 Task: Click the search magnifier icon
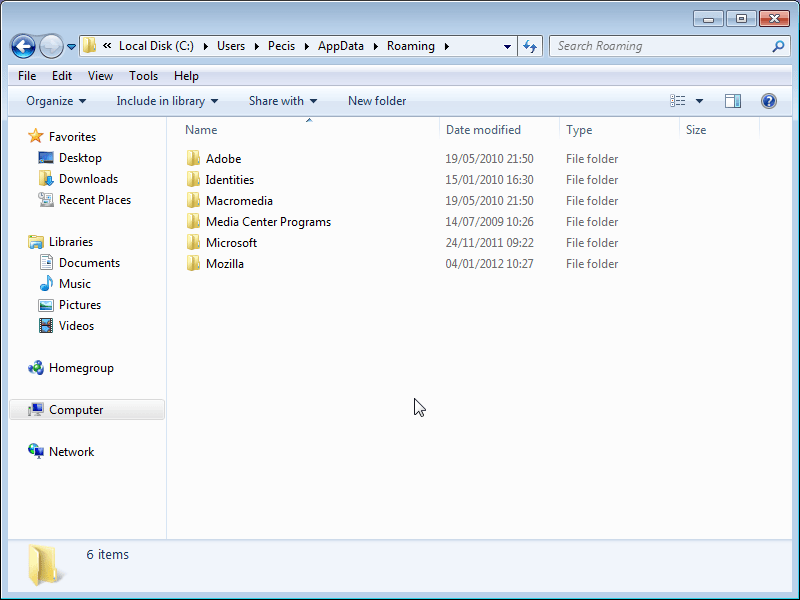pyautogui.click(x=778, y=46)
